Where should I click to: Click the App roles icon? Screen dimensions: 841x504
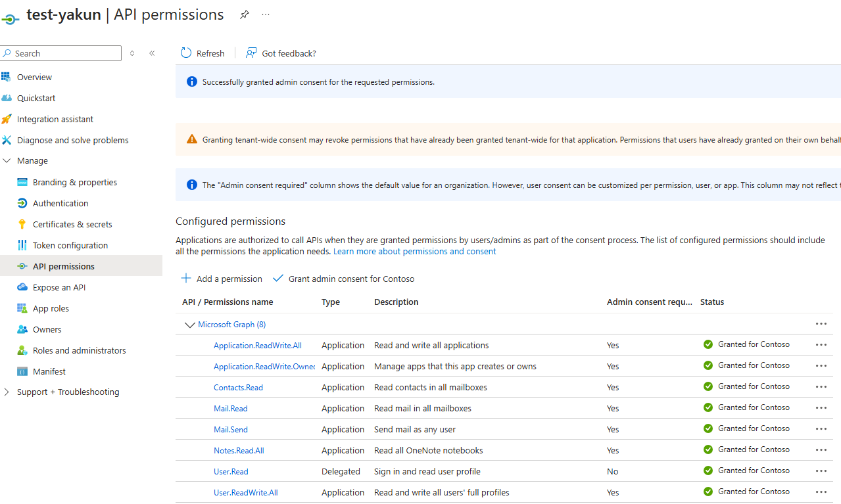[22, 308]
